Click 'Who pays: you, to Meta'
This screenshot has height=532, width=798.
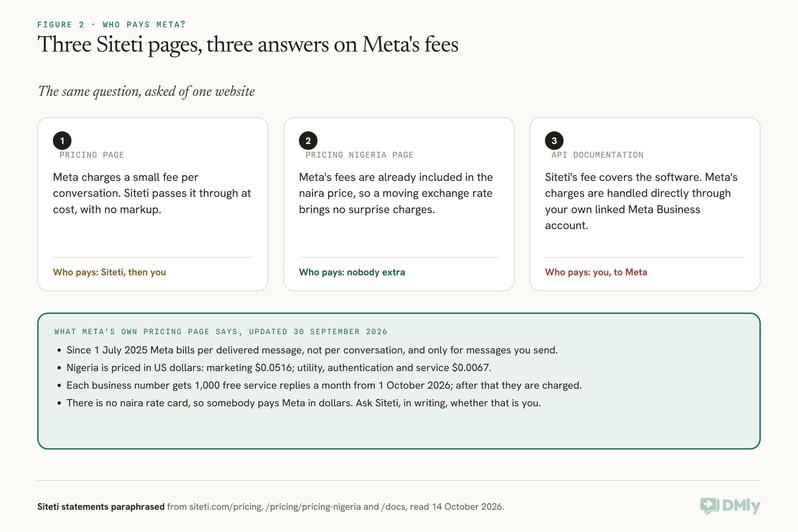[596, 272]
